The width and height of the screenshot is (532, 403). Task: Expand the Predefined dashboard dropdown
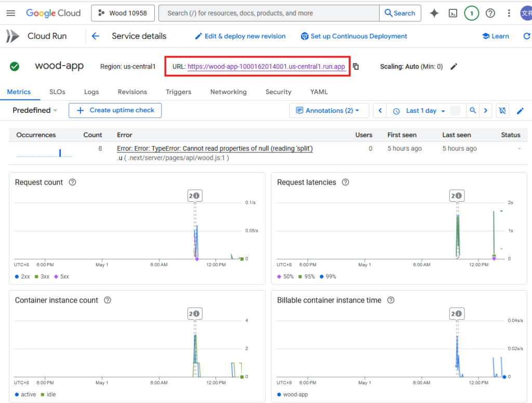(x=35, y=110)
